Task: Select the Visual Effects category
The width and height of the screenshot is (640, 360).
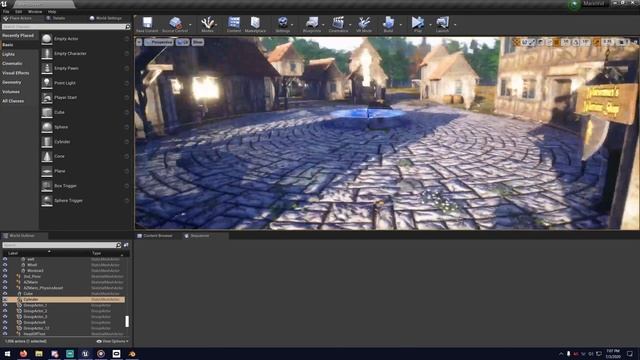Action: [x=16, y=73]
